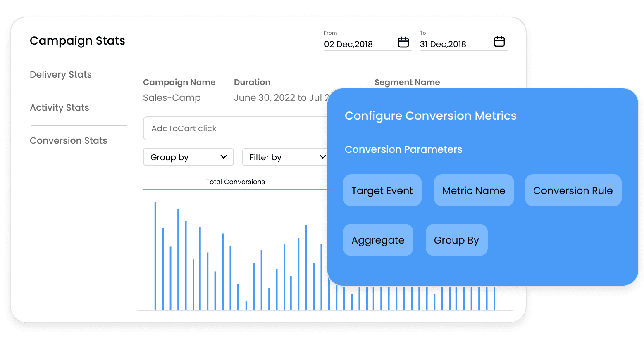This screenshot has width=644, height=346.
Task: Open the To date calendar picker icon
Action: [x=499, y=42]
